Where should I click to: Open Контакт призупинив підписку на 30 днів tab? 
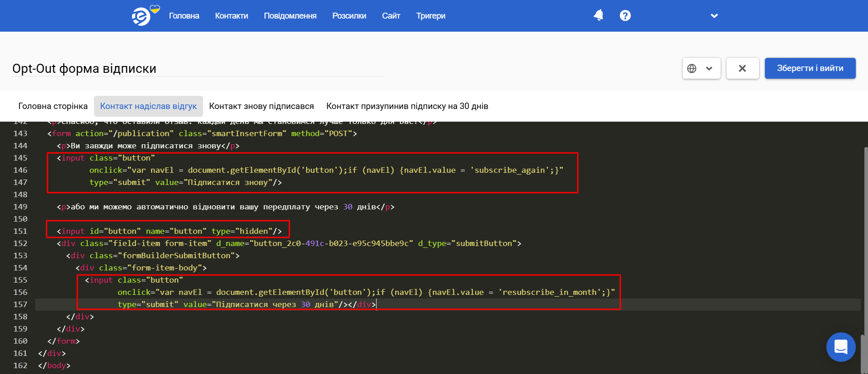[x=407, y=106]
